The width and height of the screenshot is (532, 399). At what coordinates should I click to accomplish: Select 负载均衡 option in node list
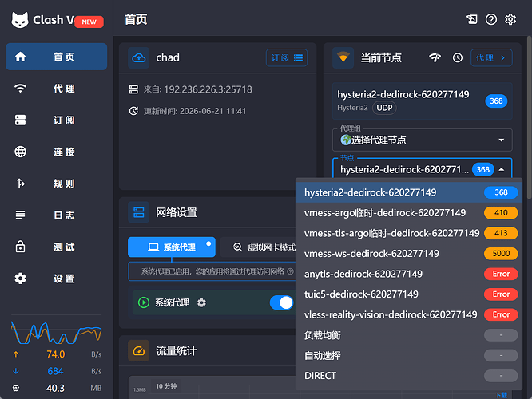click(408, 335)
